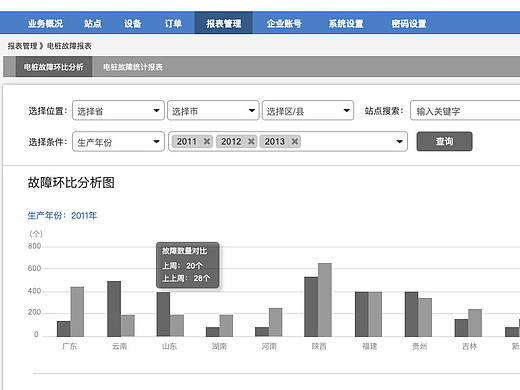Screen dimensions: 520x390
Task: Click 电桩故障报表 in the breadcrumb
Action: (69, 46)
